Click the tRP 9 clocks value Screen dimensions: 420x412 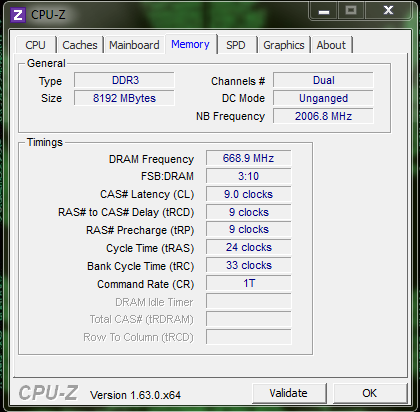[249, 230]
